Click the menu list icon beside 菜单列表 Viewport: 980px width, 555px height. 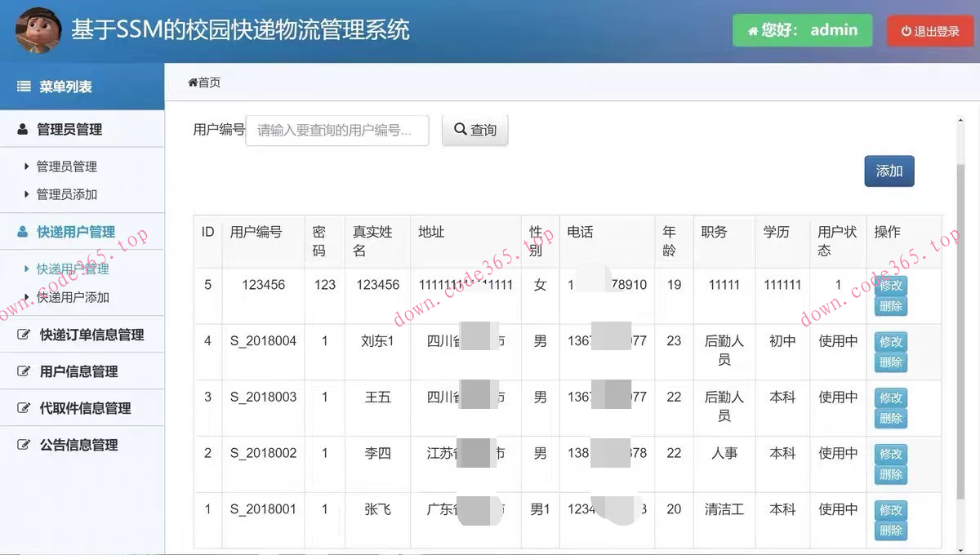pos(22,86)
